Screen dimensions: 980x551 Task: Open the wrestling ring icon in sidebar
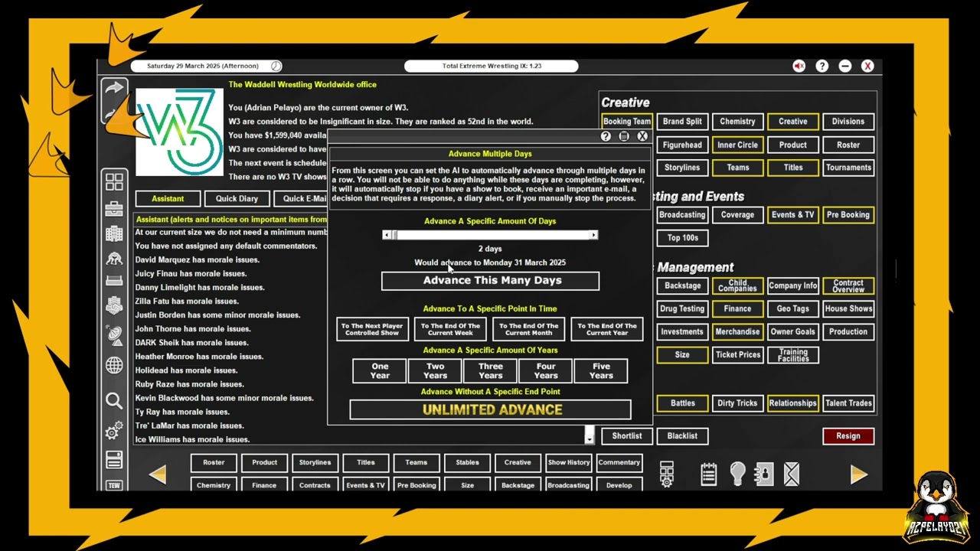tap(114, 281)
